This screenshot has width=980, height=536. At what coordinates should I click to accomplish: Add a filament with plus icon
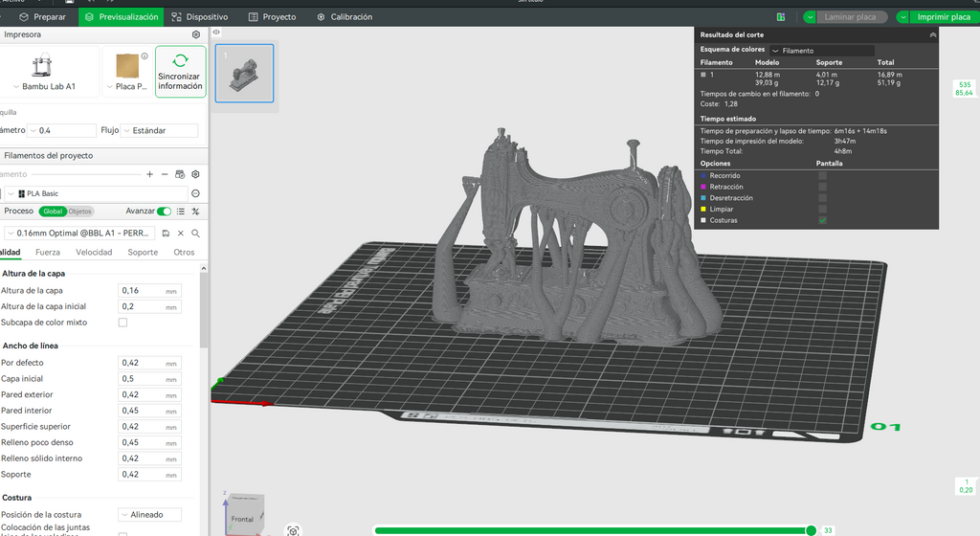pyautogui.click(x=149, y=174)
